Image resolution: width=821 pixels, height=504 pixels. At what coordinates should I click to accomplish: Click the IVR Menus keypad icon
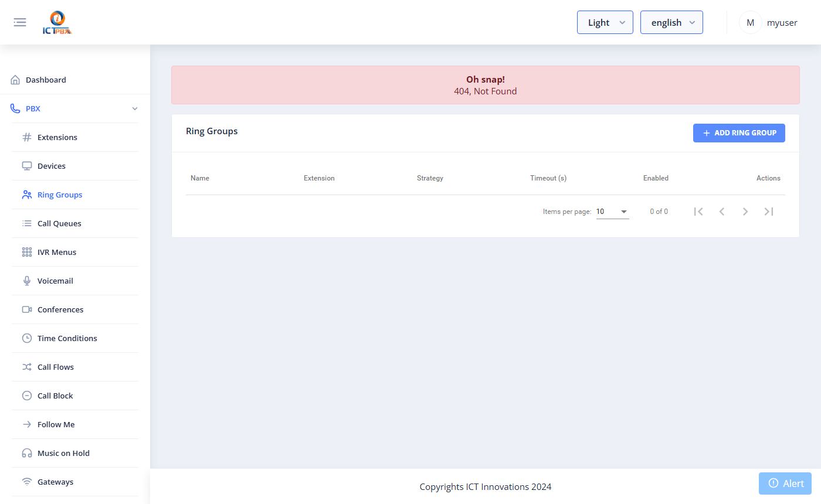tap(27, 252)
